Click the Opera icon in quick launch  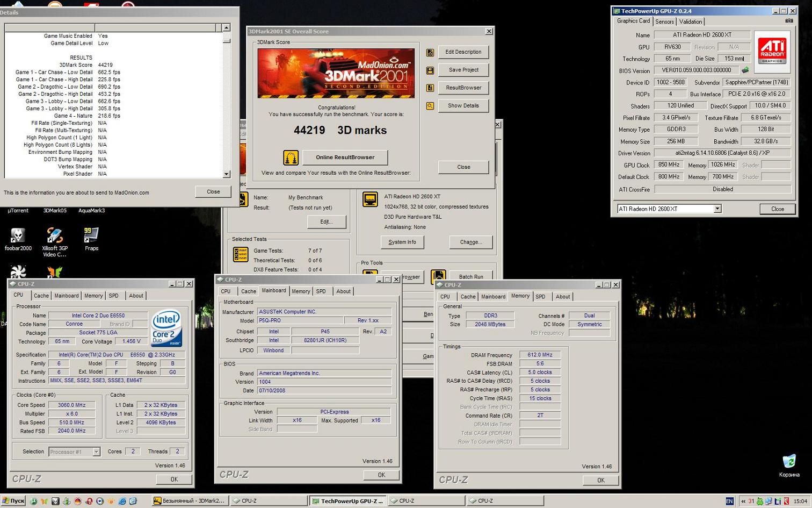pos(89,501)
